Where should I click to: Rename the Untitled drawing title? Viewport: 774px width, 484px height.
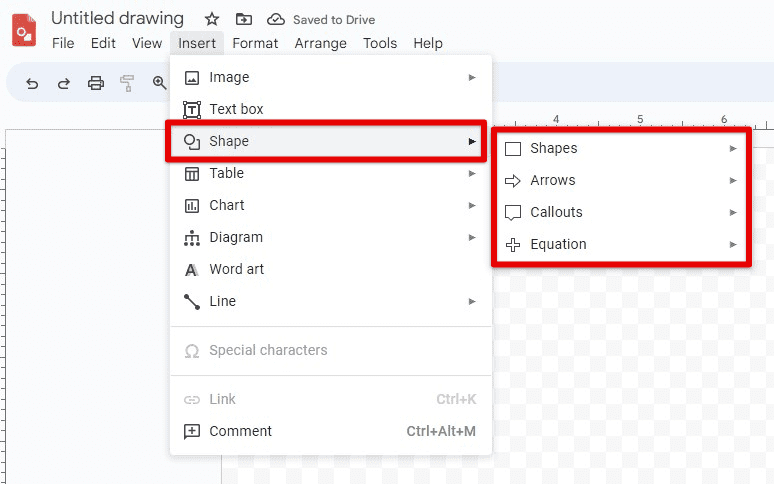117,18
